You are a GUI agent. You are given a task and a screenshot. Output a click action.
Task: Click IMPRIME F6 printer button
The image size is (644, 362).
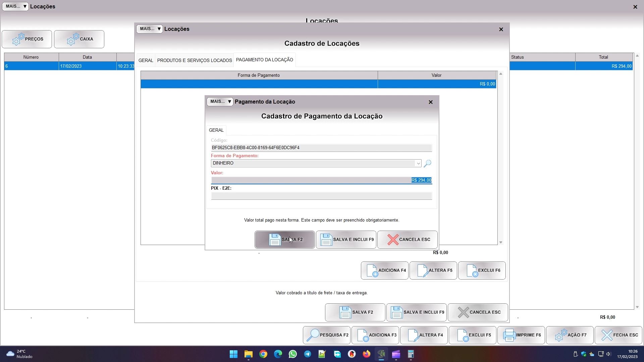pyautogui.click(x=521, y=335)
